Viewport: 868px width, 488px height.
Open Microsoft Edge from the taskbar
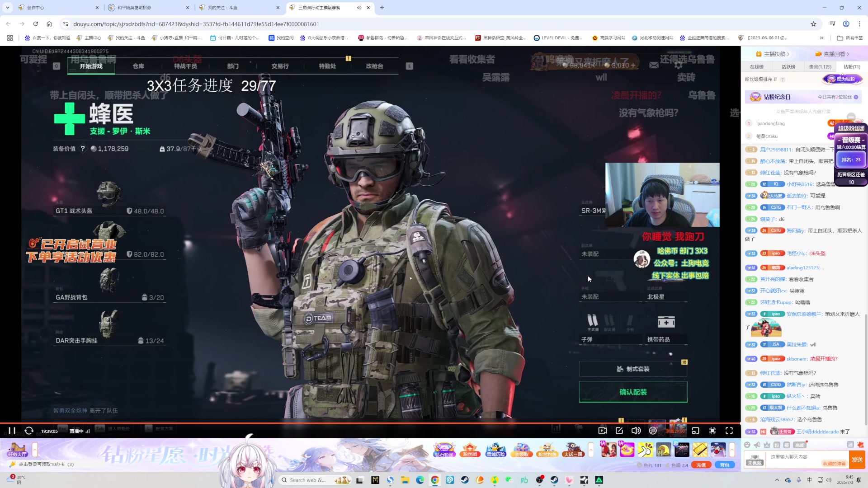pyautogui.click(x=420, y=480)
